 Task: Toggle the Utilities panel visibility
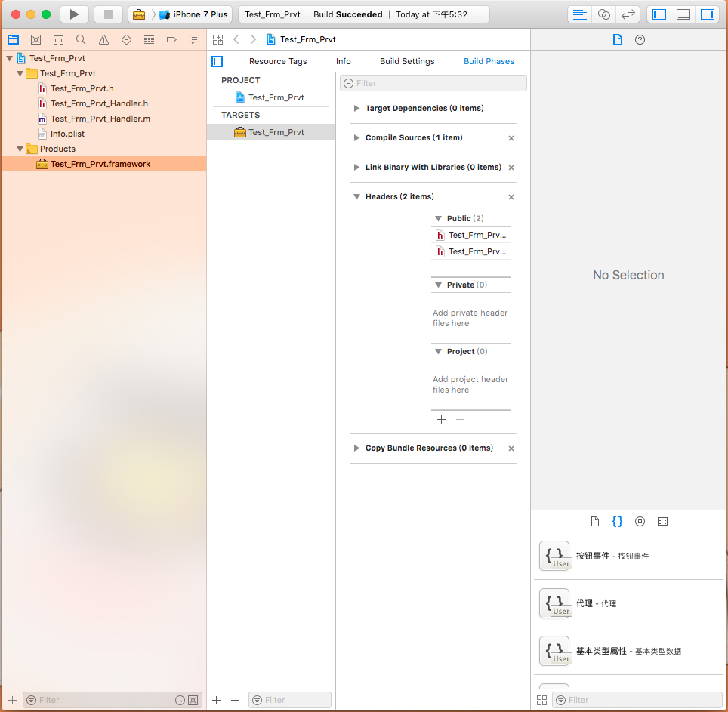point(708,14)
